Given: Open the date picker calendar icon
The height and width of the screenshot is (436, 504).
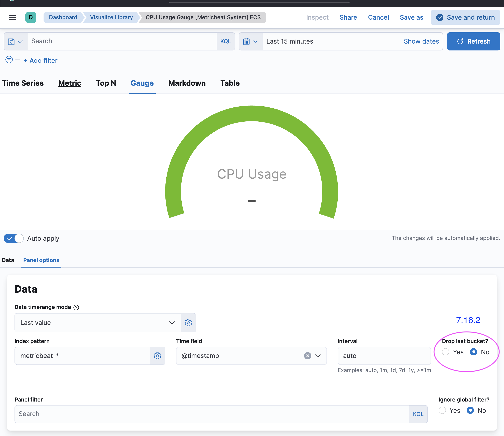Looking at the screenshot, I should point(246,41).
